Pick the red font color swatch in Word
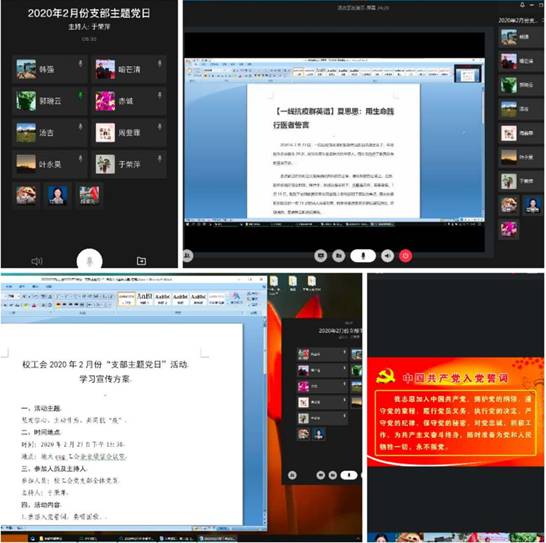The height and width of the screenshot is (543, 546). pyautogui.click(x=34, y=305)
